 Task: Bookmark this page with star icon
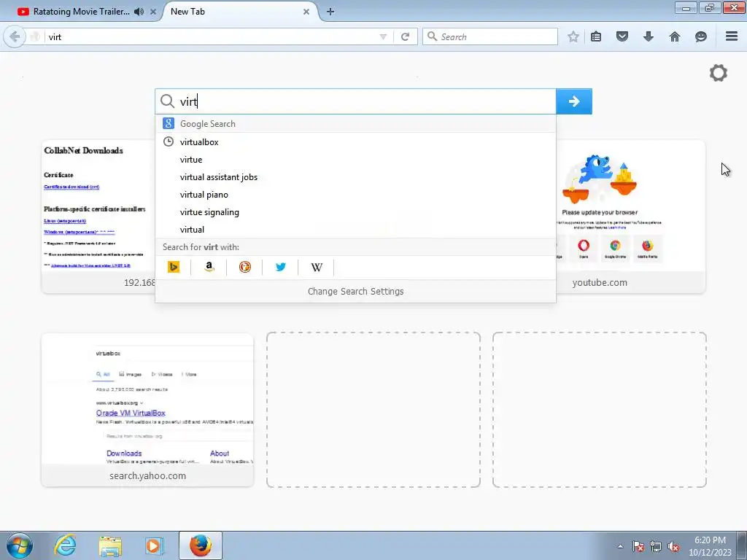pyautogui.click(x=573, y=36)
